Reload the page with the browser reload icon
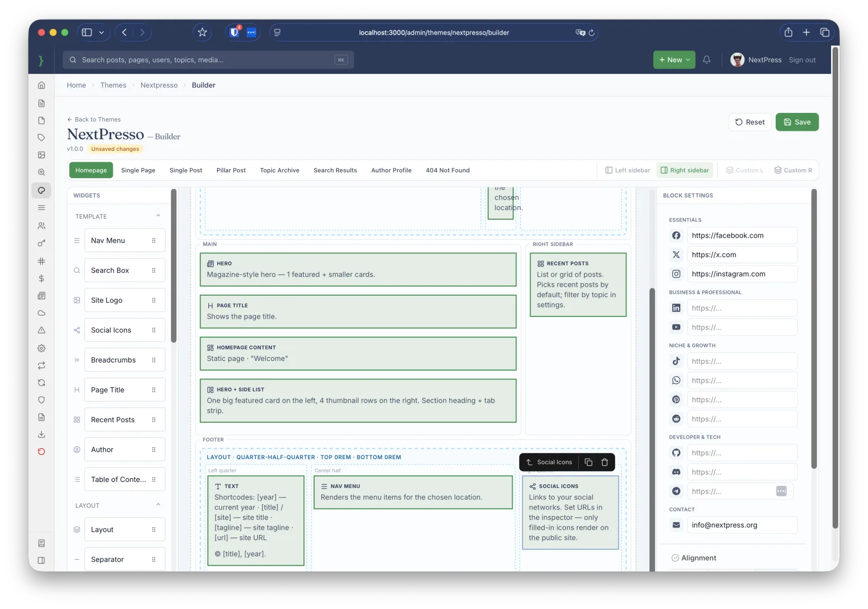The height and width of the screenshot is (609, 868). [x=592, y=33]
